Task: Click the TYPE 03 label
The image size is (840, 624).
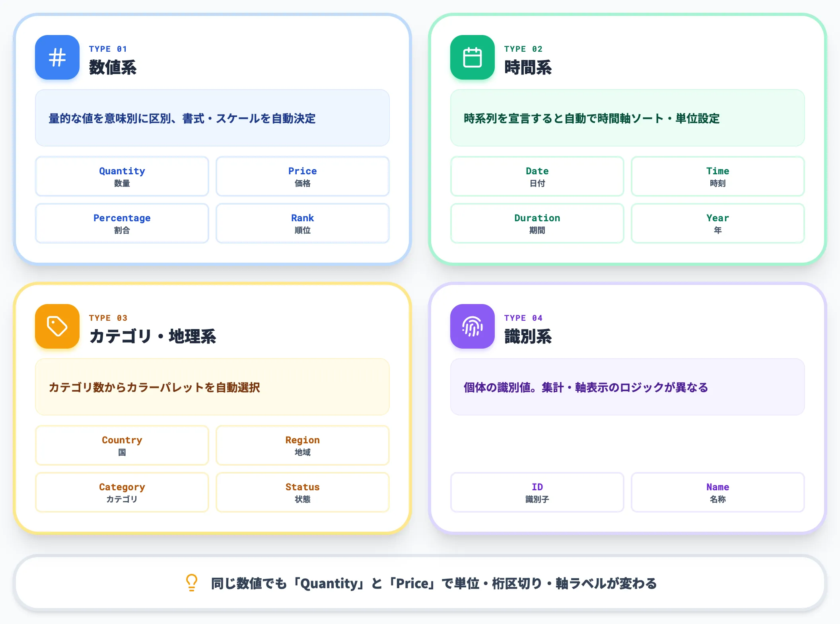Action: point(108,318)
